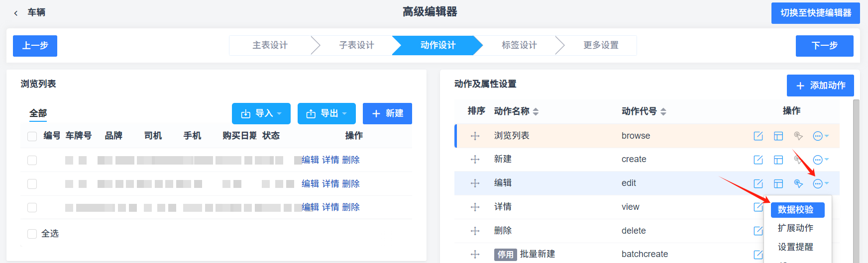Click the edit pencil icon for 编辑 action

click(x=758, y=183)
